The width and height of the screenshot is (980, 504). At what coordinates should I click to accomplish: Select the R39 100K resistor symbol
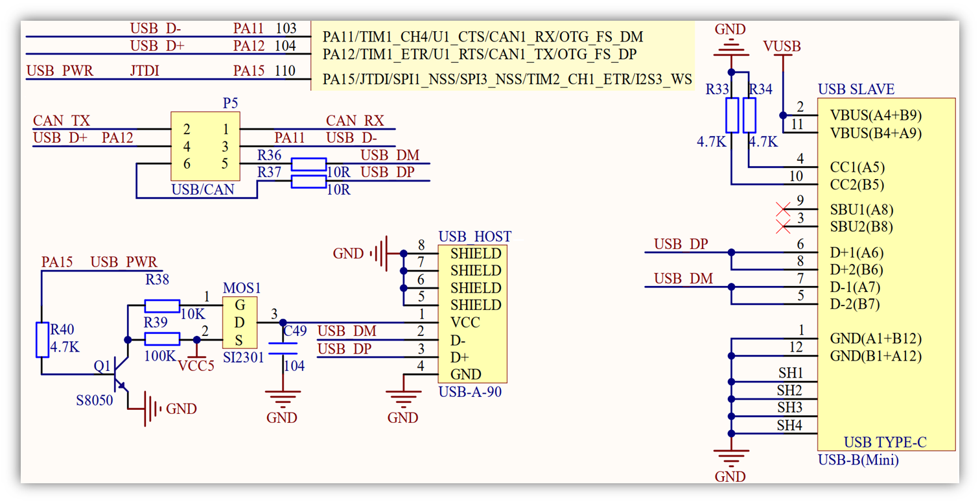coord(162,339)
